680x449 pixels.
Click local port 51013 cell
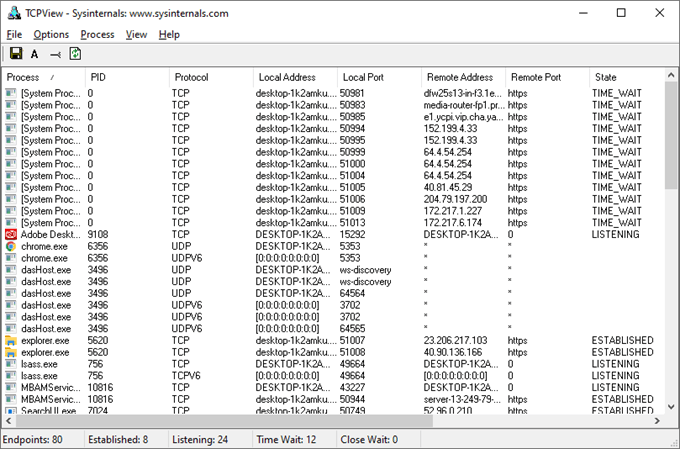point(353,223)
